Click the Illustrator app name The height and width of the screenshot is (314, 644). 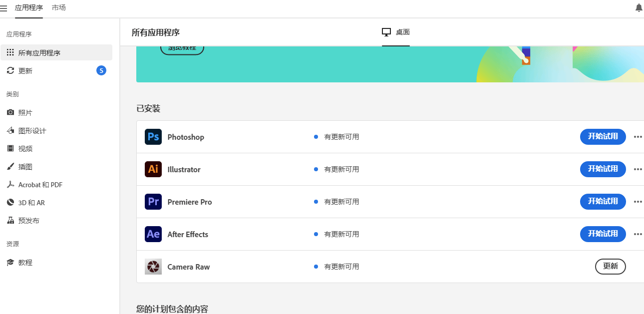click(184, 170)
